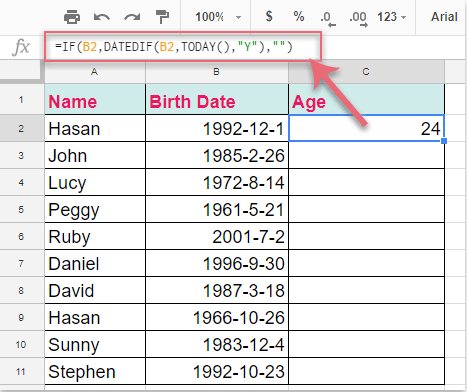Click the Name header cell
The width and height of the screenshot is (467, 392).
tap(95, 99)
